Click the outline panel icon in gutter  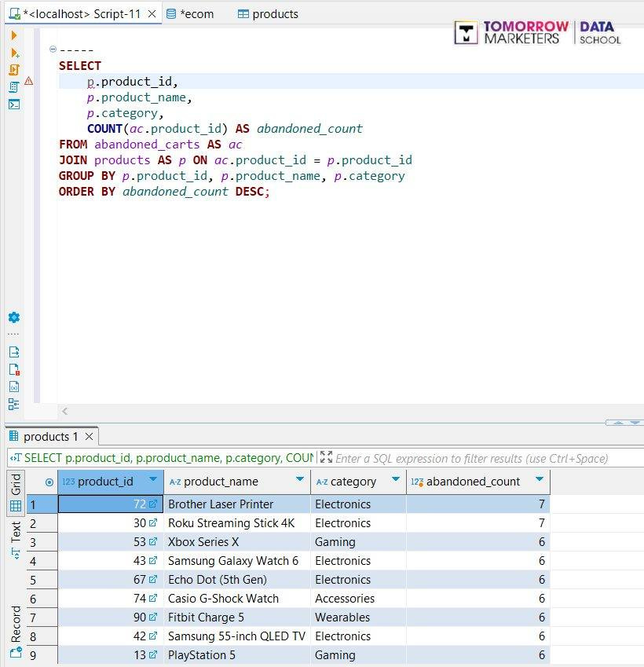pos(13,404)
